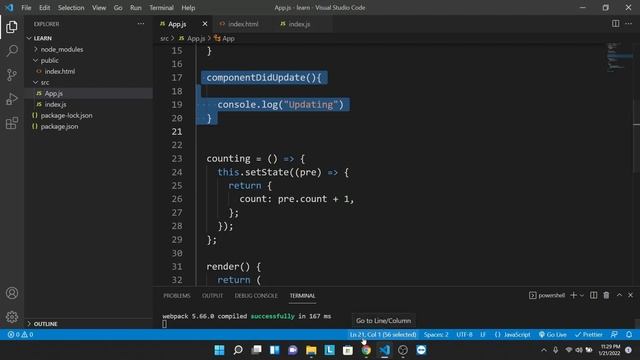
Task: Change LF end of line sequence
Action: [x=483, y=335]
